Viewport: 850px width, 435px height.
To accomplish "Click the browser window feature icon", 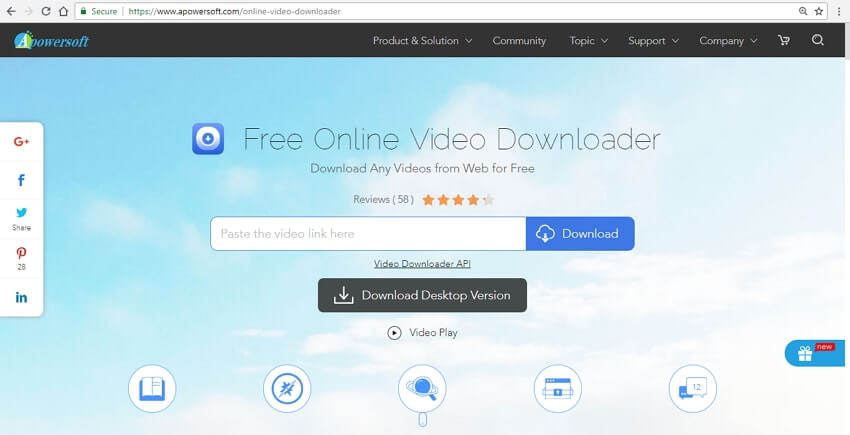I will coord(558,389).
